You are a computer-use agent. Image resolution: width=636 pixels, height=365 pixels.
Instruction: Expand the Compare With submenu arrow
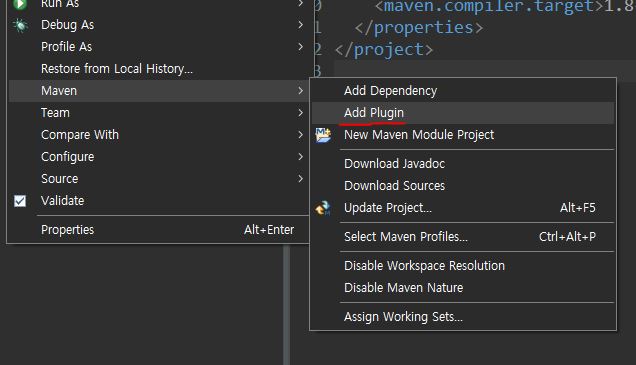301,134
